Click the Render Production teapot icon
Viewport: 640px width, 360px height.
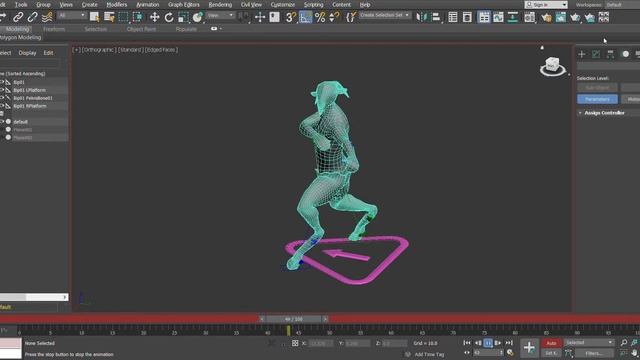575,17
